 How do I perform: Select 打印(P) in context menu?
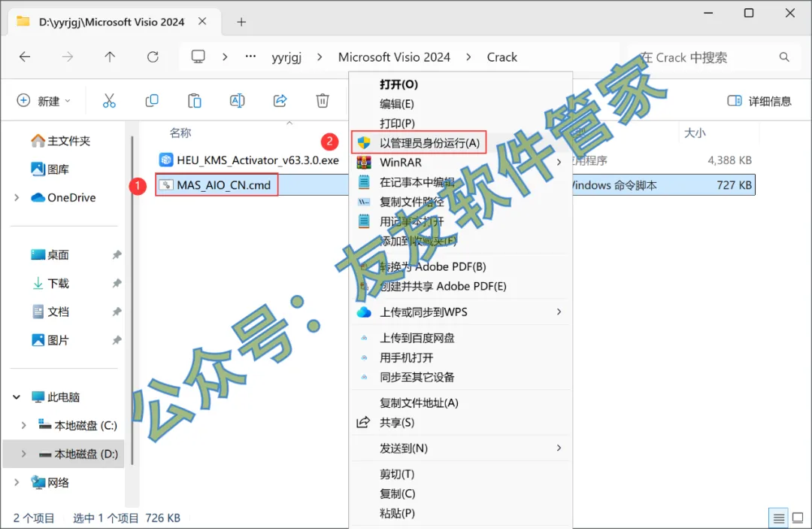[461, 123]
